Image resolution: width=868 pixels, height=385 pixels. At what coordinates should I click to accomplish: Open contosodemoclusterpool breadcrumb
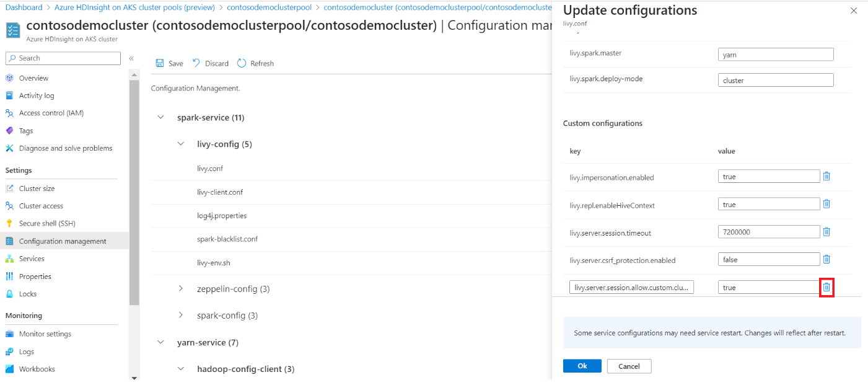[269, 7]
